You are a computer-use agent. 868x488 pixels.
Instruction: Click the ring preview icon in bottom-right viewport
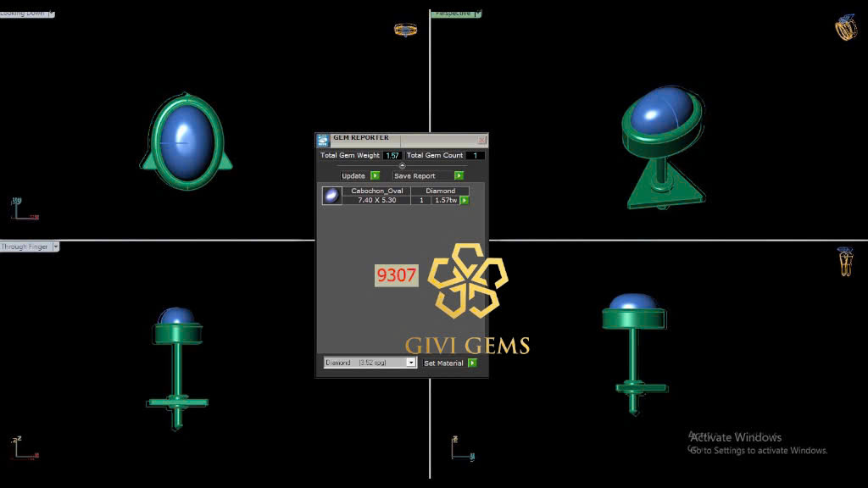point(845,262)
